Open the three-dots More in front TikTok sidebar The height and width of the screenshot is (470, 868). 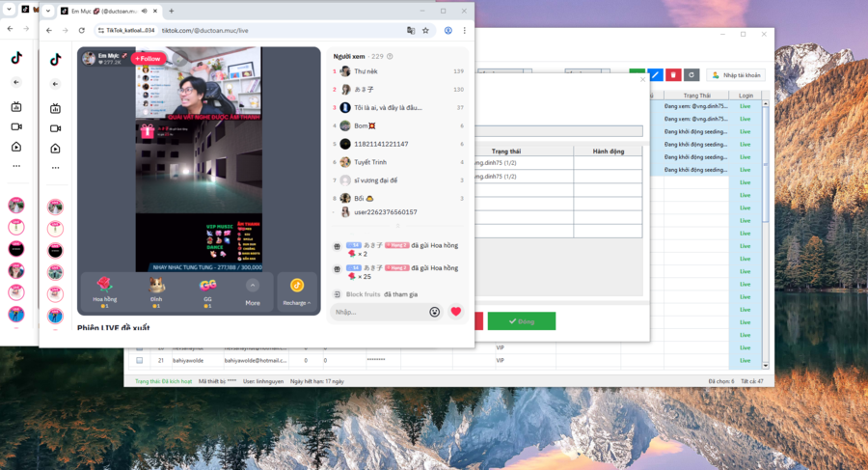click(x=55, y=168)
